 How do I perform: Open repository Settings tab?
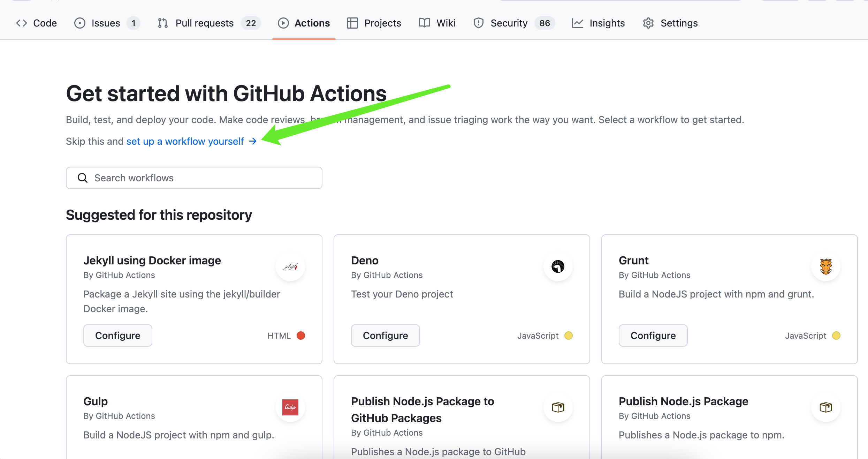point(670,23)
